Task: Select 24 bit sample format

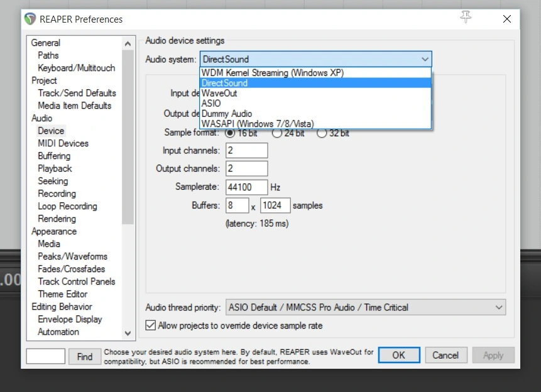Action: click(x=277, y=133)
